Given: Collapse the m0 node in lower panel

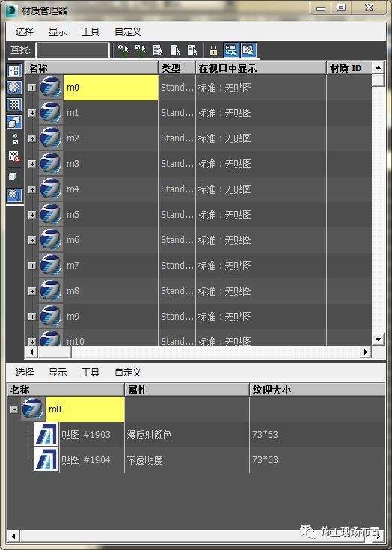Looking at the screenshot, I should 14,409.
